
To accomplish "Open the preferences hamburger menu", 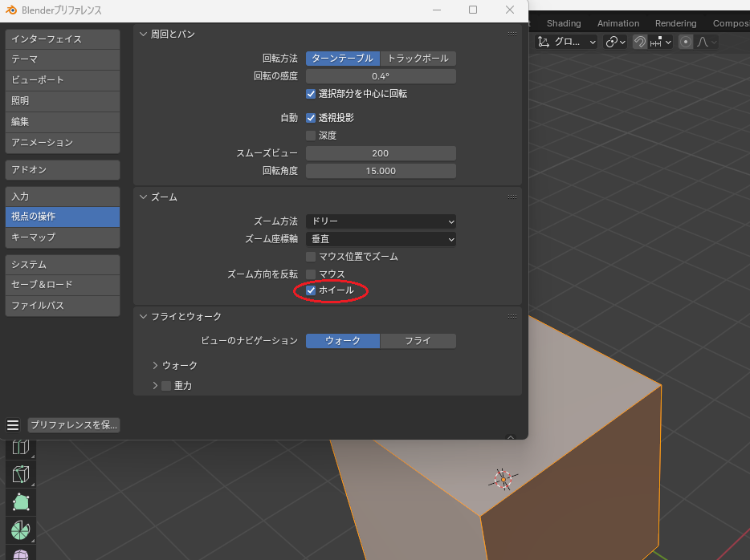I will [x=13, y=425].
